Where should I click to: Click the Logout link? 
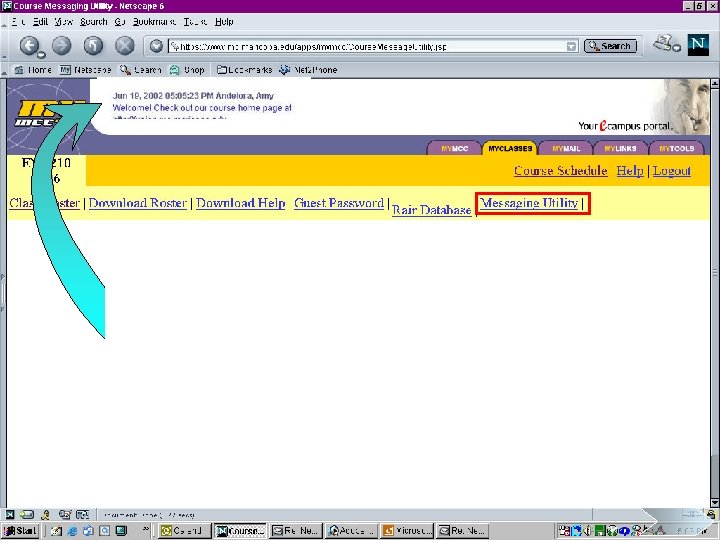pyautogui.click(x=672, y=171)
